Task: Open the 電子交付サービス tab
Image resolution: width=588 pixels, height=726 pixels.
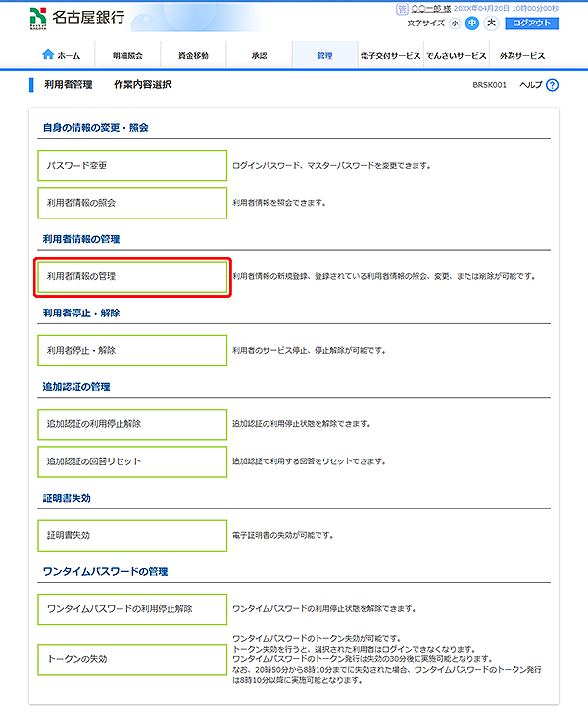Action: pos(390,55)
